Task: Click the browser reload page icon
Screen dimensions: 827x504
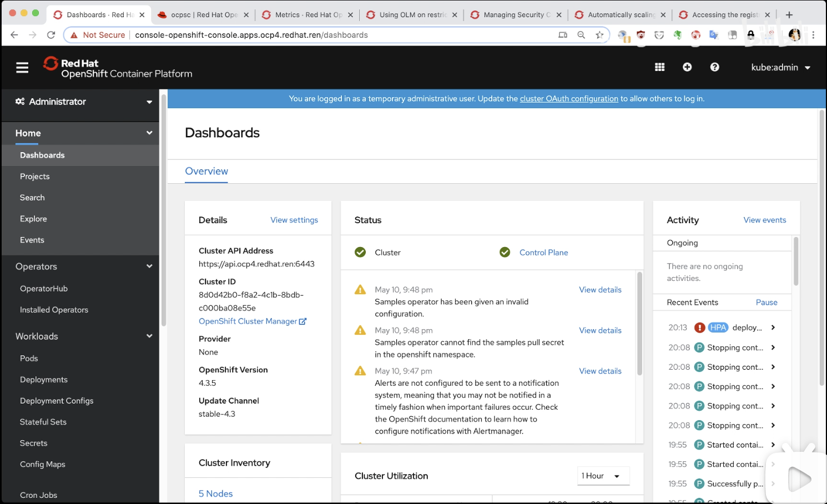Action: coord(51,35)
